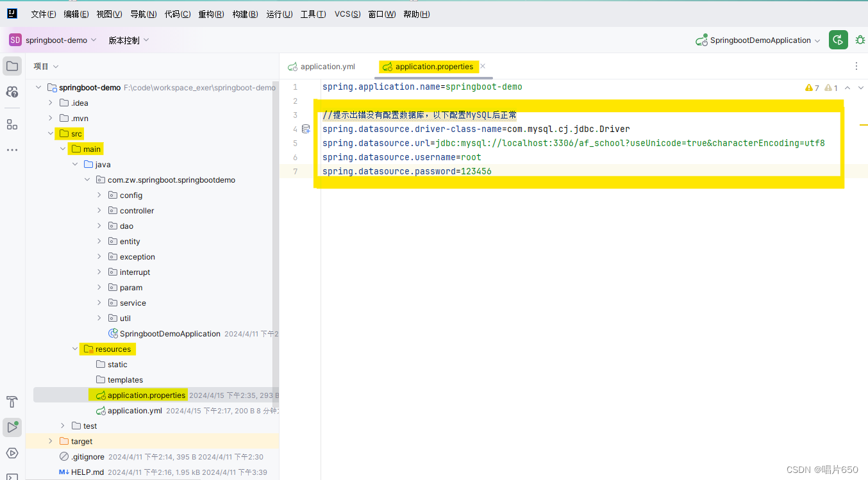Viewport: 868px width, 480px height.
Task: Click the warnings count badge showing 7
Action: tap(812, 87)
